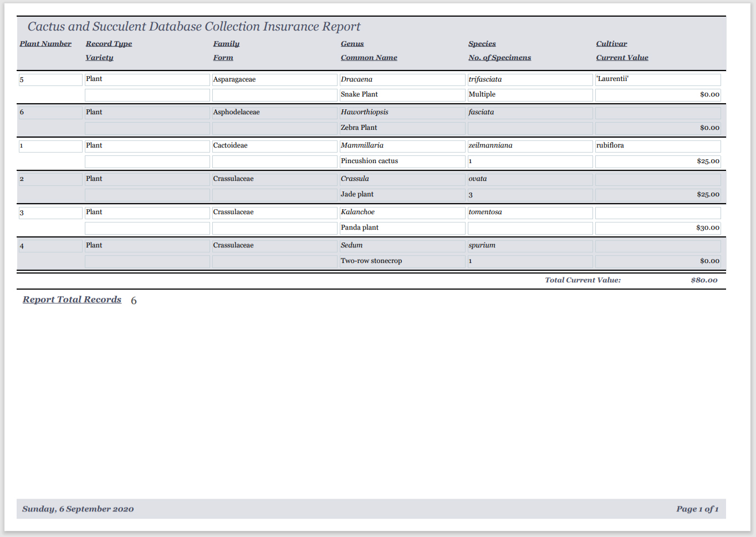
Task: Click the Total Current Value label
Action: pos(583,280)
